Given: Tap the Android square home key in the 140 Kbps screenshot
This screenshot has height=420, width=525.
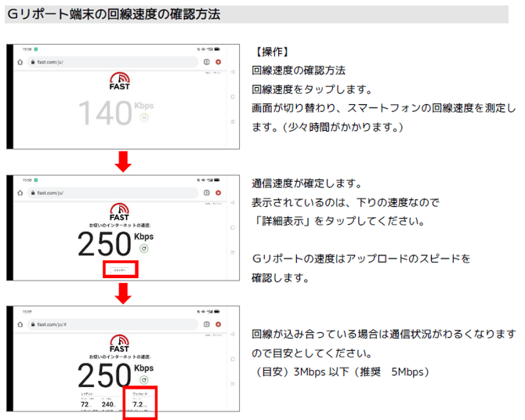Looking at the screenshot, I should point(233,97).
